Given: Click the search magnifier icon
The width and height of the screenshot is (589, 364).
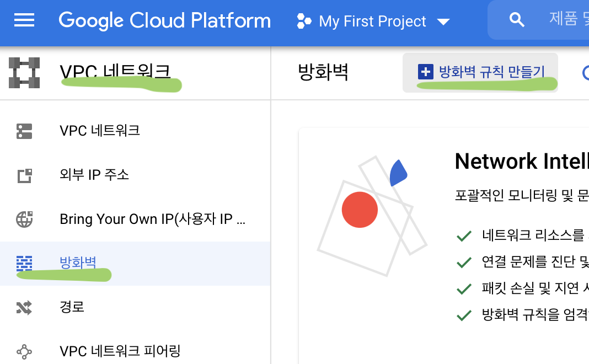Looking at the screenshot, I should coord(517,19).
